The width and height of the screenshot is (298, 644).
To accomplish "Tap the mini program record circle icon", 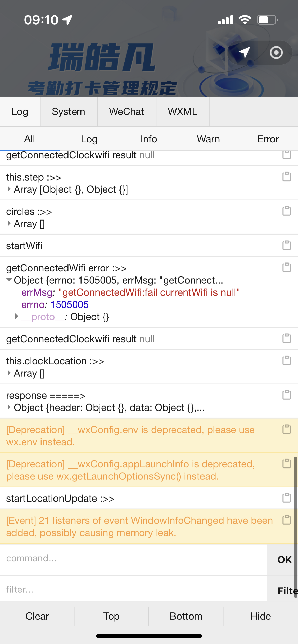I will pos(276,53).
